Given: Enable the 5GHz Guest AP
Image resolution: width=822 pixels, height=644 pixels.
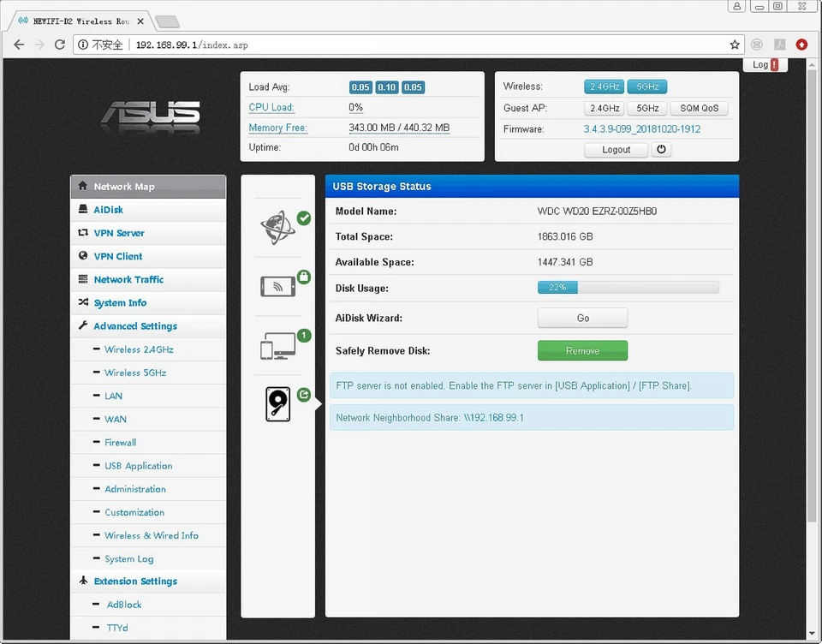Looking at the screenshot, I should [x=646, y=108].
